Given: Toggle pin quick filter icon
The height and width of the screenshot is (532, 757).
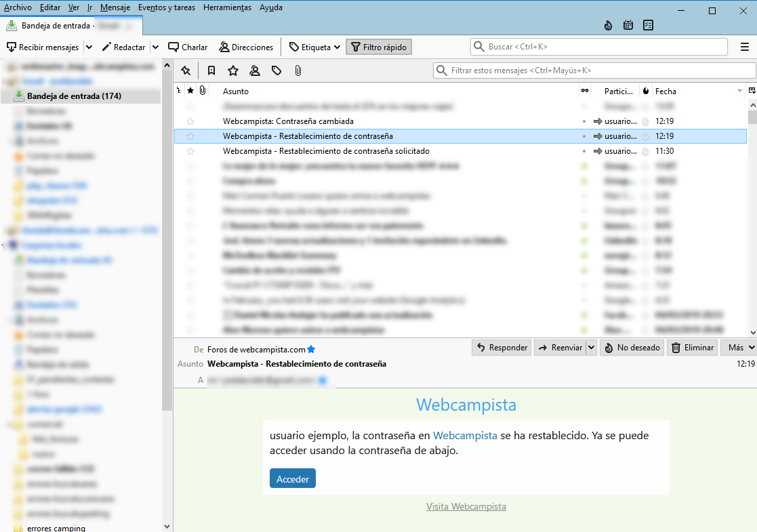Looking at the screenshot, I should tap(186, 71).
